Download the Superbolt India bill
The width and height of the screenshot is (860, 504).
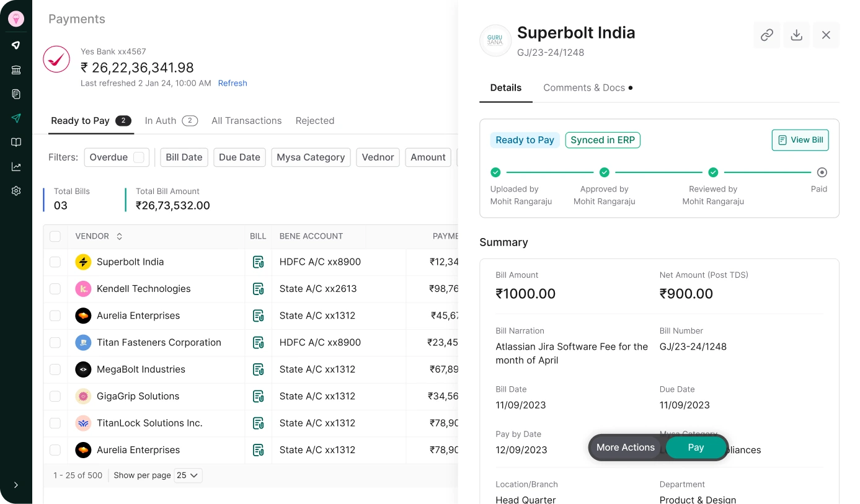pos(796,35)
